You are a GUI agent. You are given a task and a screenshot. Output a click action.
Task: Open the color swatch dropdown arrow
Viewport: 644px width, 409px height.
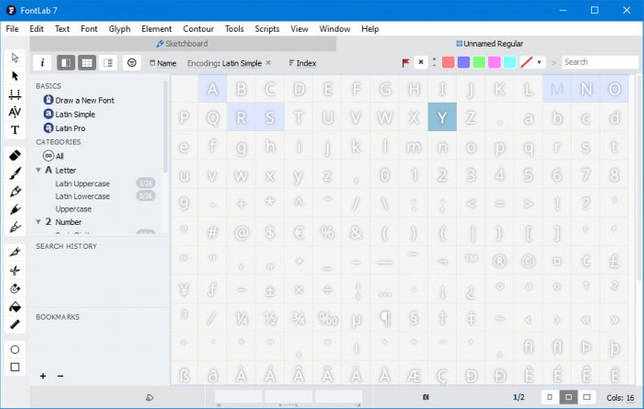pos(539,62)
